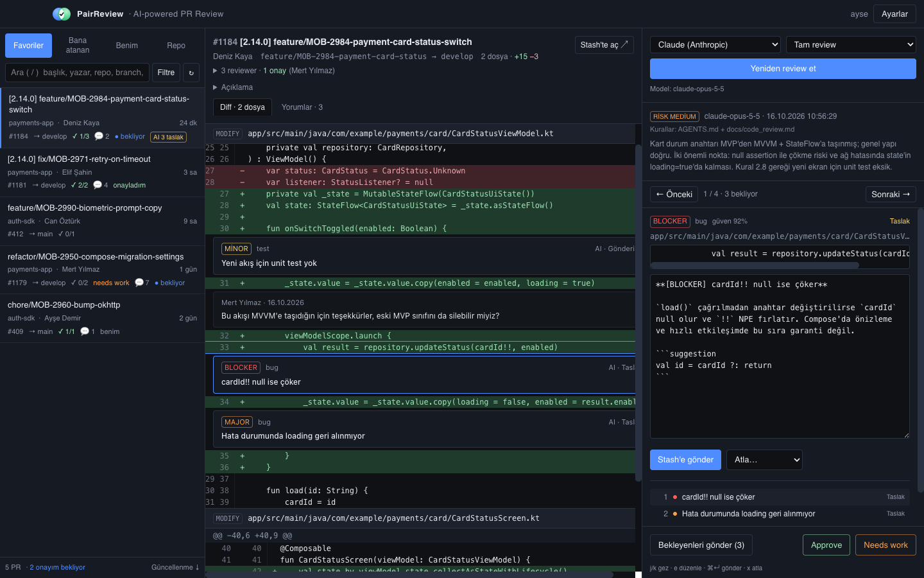Viewport: 924px width, 578px height.
Task: Click the 2 onayım bekliyor link
Action: point(57,568)
